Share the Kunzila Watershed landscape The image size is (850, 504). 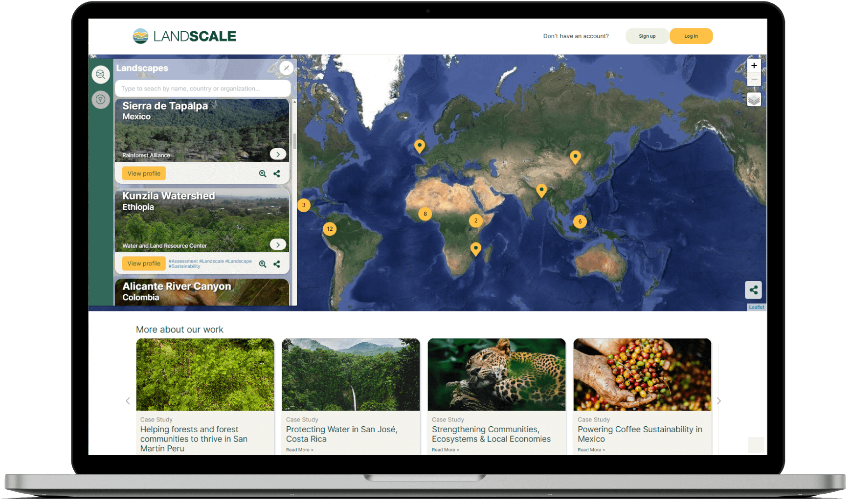click(x=277, y=264)
